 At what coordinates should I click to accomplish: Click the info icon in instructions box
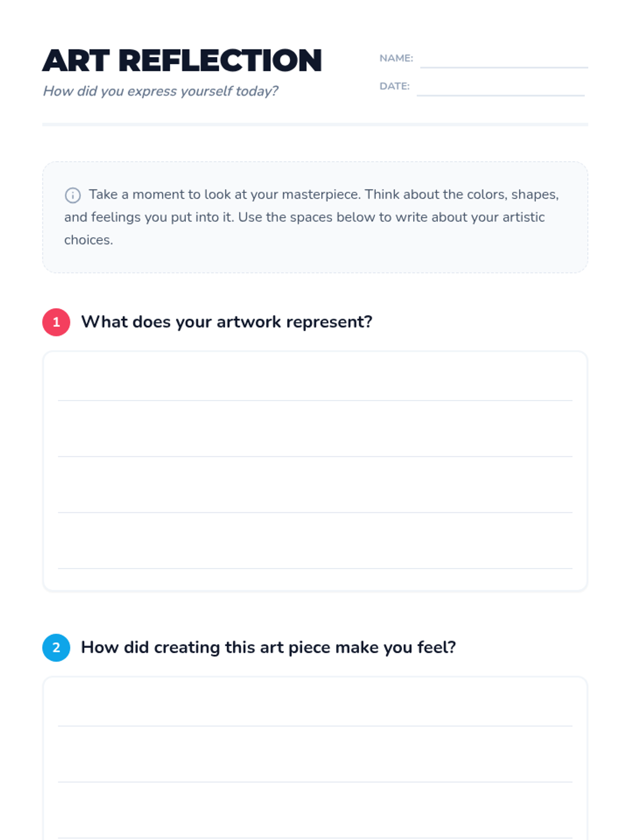coord(72,195)
